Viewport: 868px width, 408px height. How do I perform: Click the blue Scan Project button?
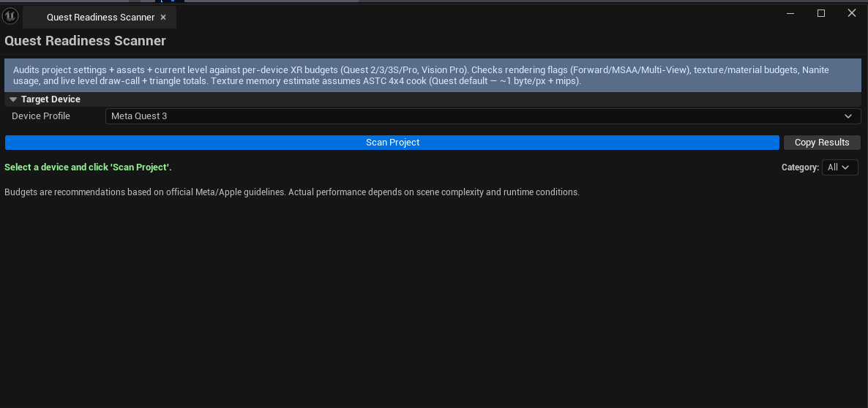[x=392, y=143]
